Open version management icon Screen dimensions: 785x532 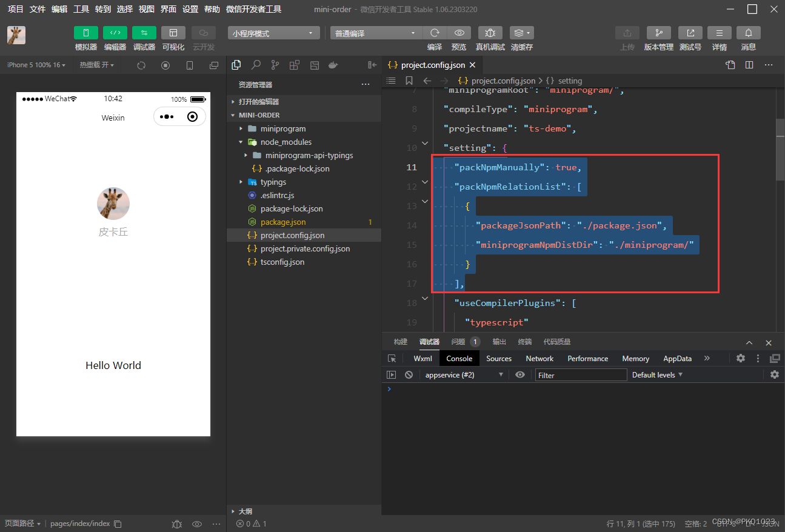(658, 33)
